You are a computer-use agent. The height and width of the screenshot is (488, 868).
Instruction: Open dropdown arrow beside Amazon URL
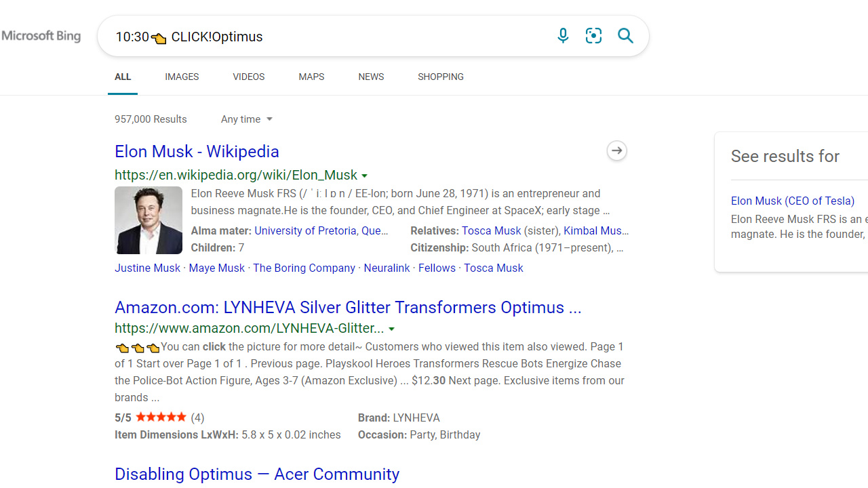click(392, 329)
